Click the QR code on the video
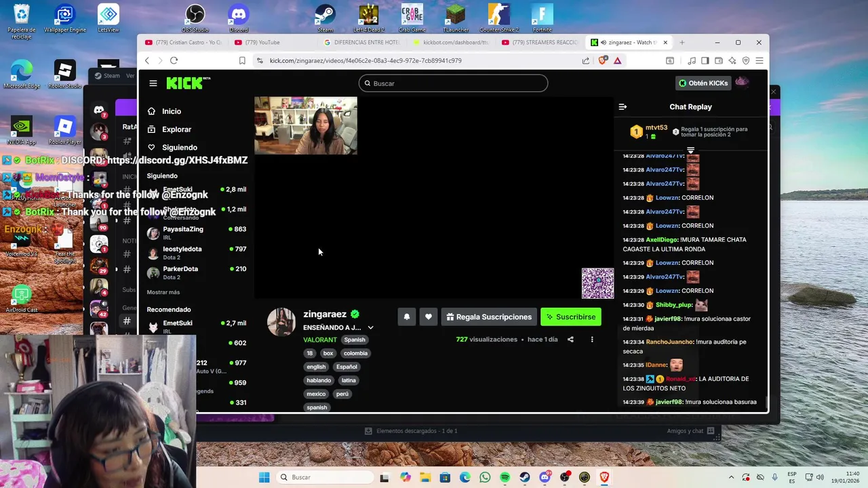868x488 pixels. point(597,283)
